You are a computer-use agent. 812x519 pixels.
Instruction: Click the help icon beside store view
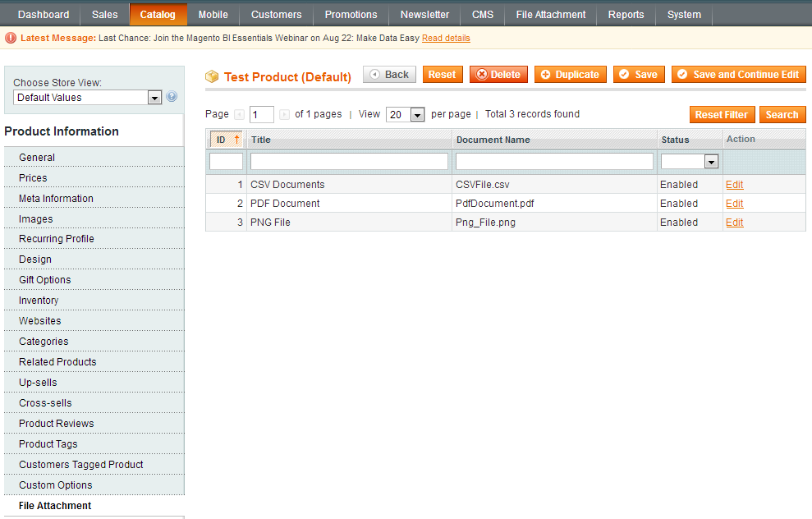tap(172, 97)
